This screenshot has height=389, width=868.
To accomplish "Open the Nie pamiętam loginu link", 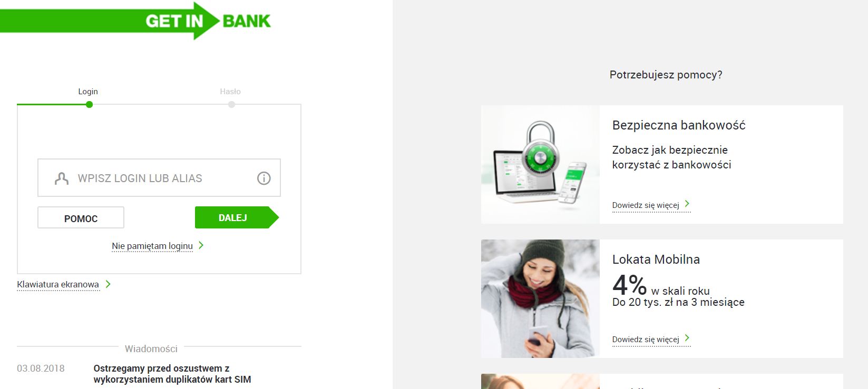I will (152, 246).
